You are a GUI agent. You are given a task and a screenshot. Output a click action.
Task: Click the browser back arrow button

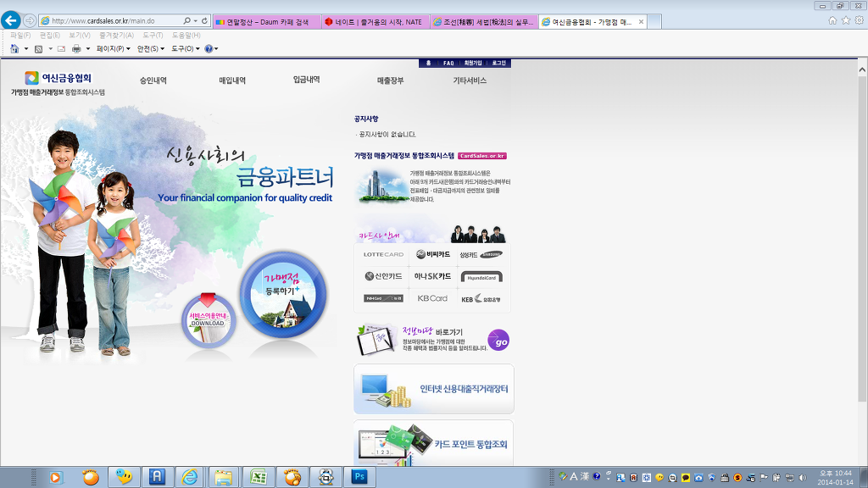pos(11,19)
